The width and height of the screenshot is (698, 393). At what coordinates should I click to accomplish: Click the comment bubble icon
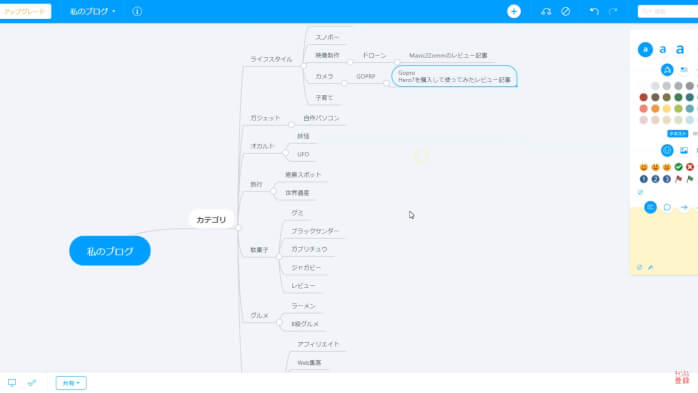(667, 207)
